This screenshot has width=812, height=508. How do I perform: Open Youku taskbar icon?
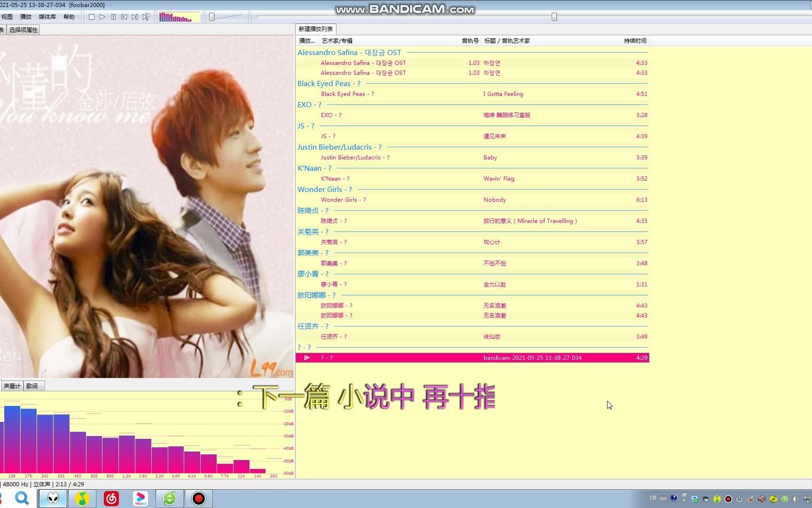pos(141,499)
